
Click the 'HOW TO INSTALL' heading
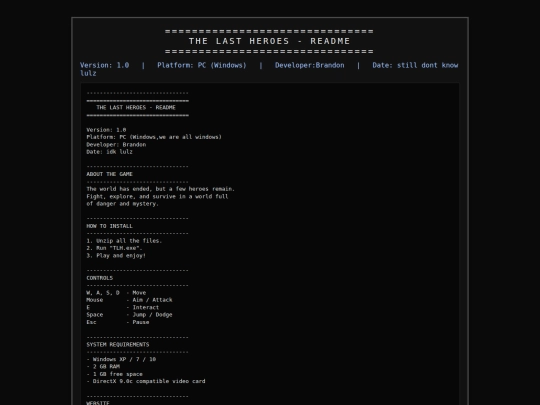pos(109,226)
